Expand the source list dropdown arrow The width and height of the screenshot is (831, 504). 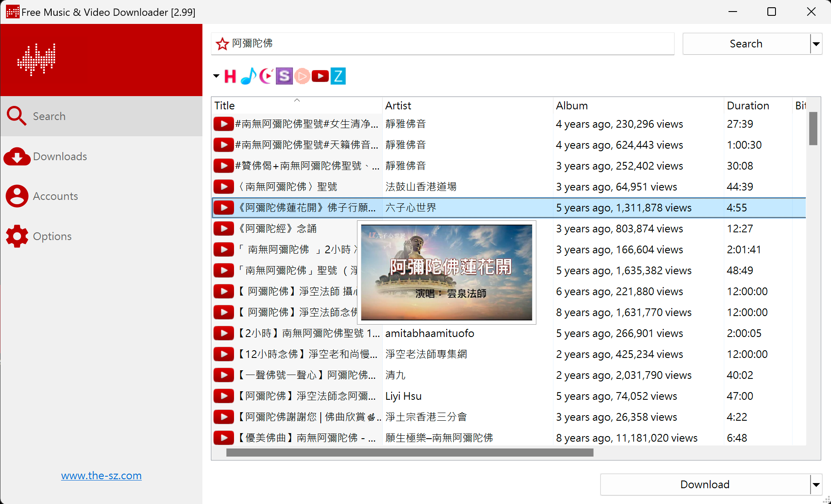coord(216,76)
